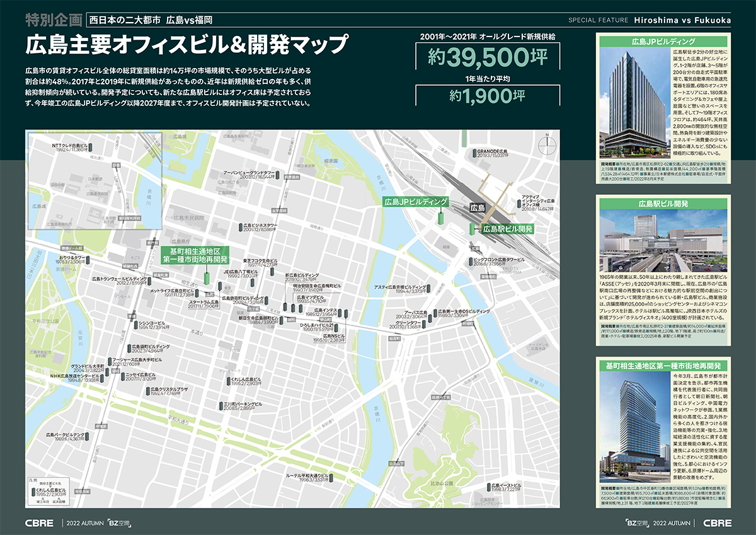Click the SPECIAL FEATURE header text

pyautogui.click(x=598, y=20)
